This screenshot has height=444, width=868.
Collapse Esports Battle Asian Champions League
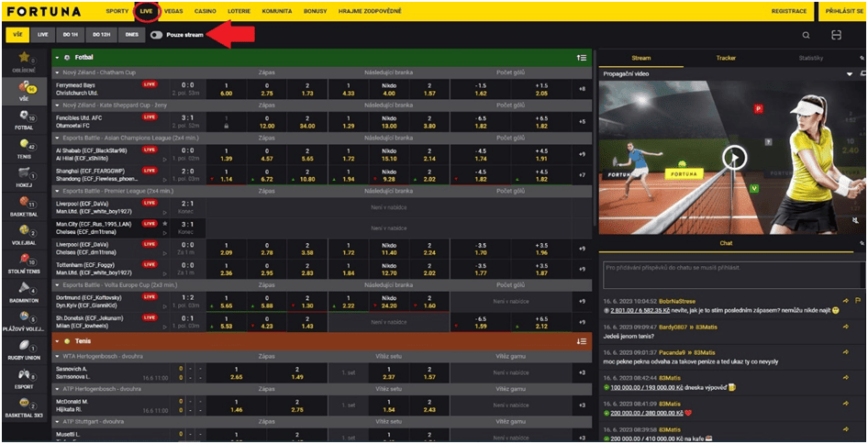[x=57, y=138]
